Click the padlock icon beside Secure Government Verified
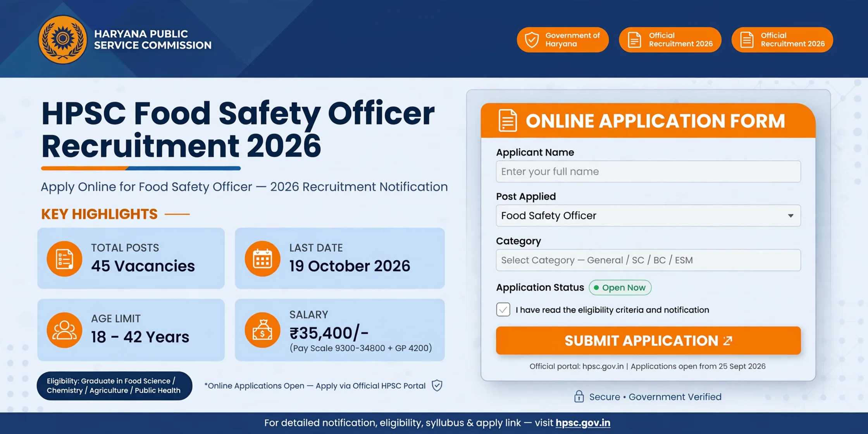The width and height of the screenshot is (868, 434). pyautogui.click(x=579, y=396)
